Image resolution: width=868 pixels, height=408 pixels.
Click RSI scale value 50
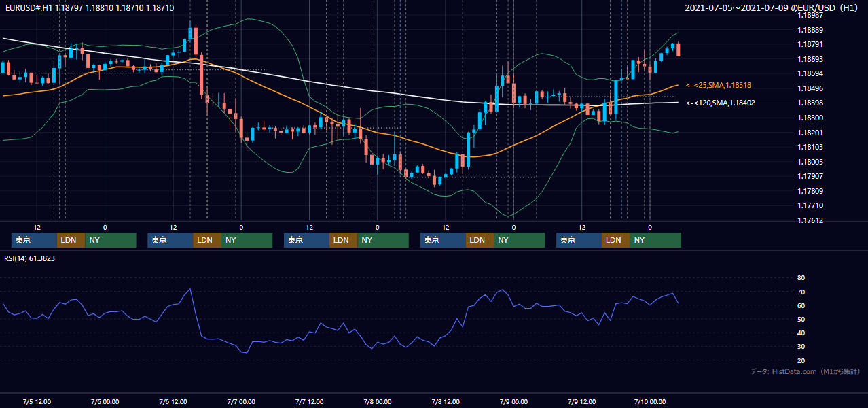[x=801, y=319]
